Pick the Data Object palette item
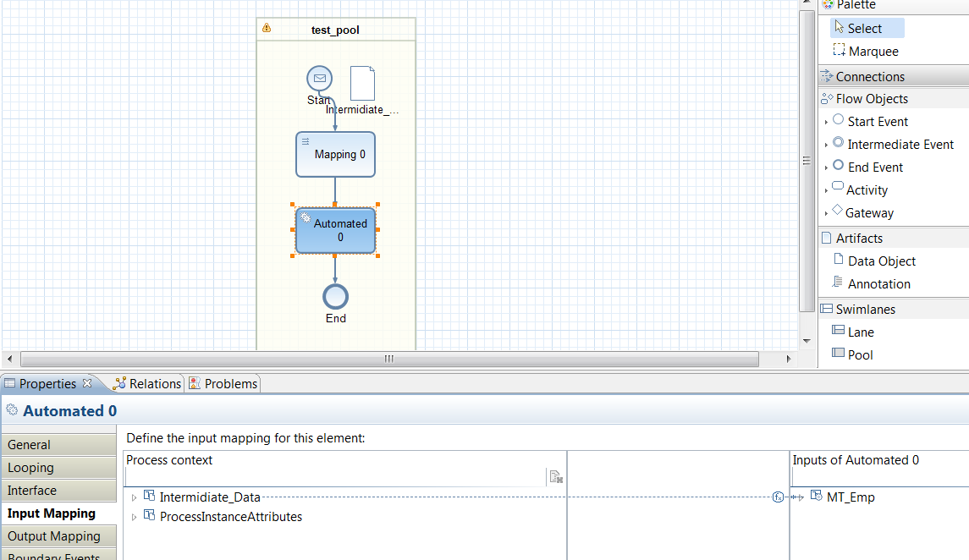This screenshot has width=969, height=560. pos(874,261)
